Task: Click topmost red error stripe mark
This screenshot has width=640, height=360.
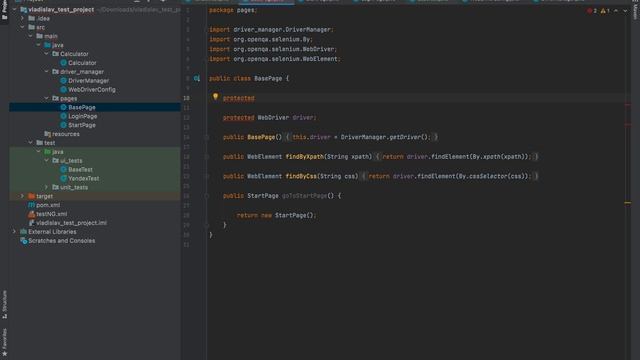Action: click(x=628, y=105)
